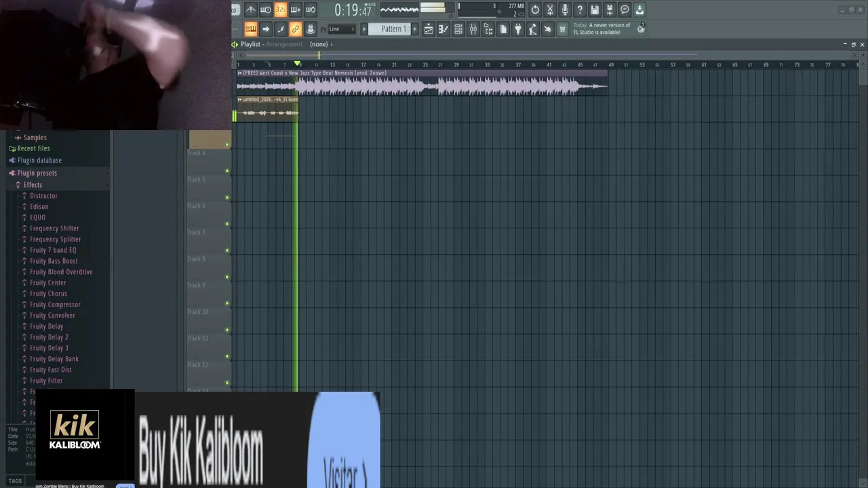Open the tempo tapper icon

533,28
